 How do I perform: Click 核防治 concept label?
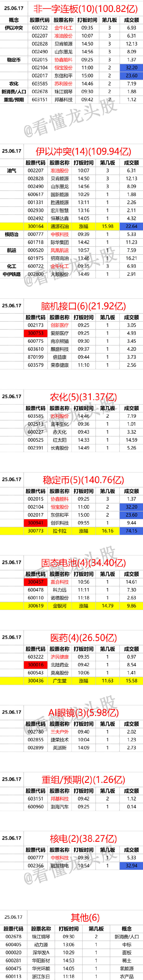12,234
